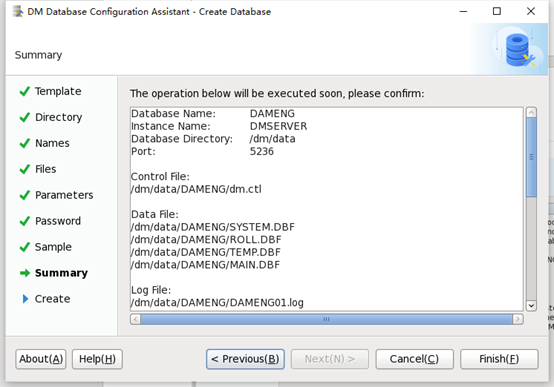Select the Directory step in the sidebar
Screen dimensions: 554x387
[59, 117]
